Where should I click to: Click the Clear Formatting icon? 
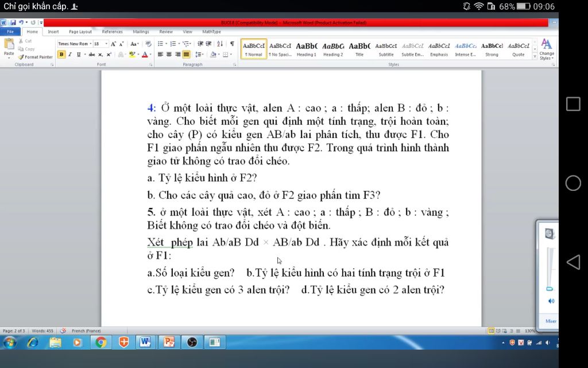click(x=148, y=44)
